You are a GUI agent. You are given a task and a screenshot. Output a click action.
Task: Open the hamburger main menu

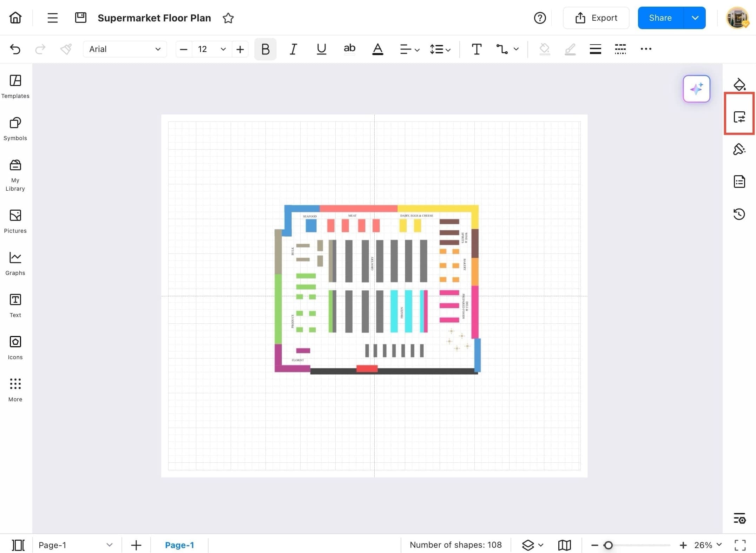point(52,18)
